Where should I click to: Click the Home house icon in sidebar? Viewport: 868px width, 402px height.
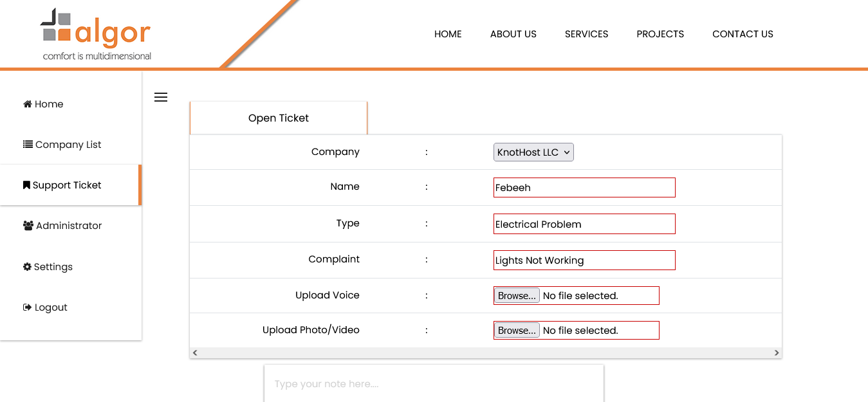[28, 104]
